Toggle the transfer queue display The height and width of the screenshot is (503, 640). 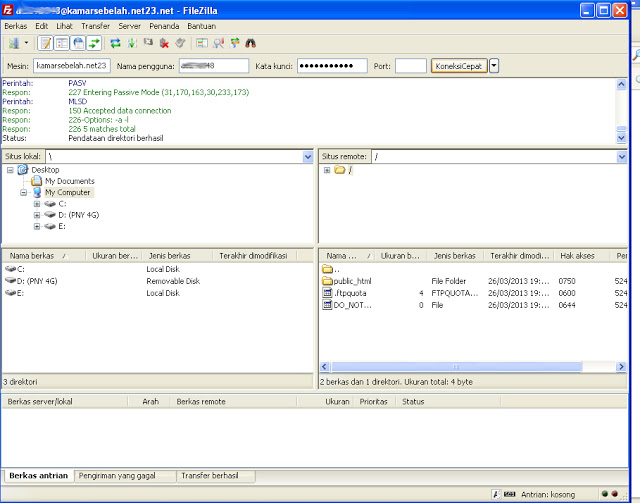(x=94, y=43)
